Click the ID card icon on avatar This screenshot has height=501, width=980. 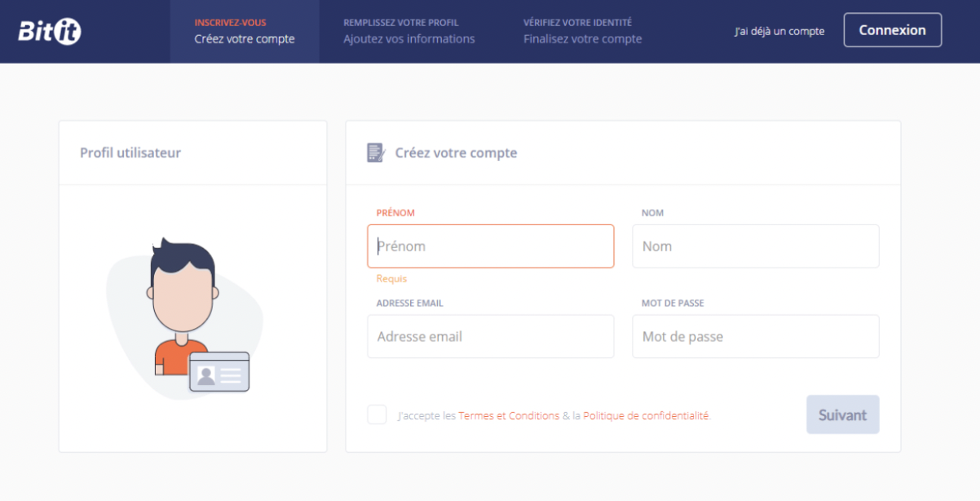[x=219, y=372]
